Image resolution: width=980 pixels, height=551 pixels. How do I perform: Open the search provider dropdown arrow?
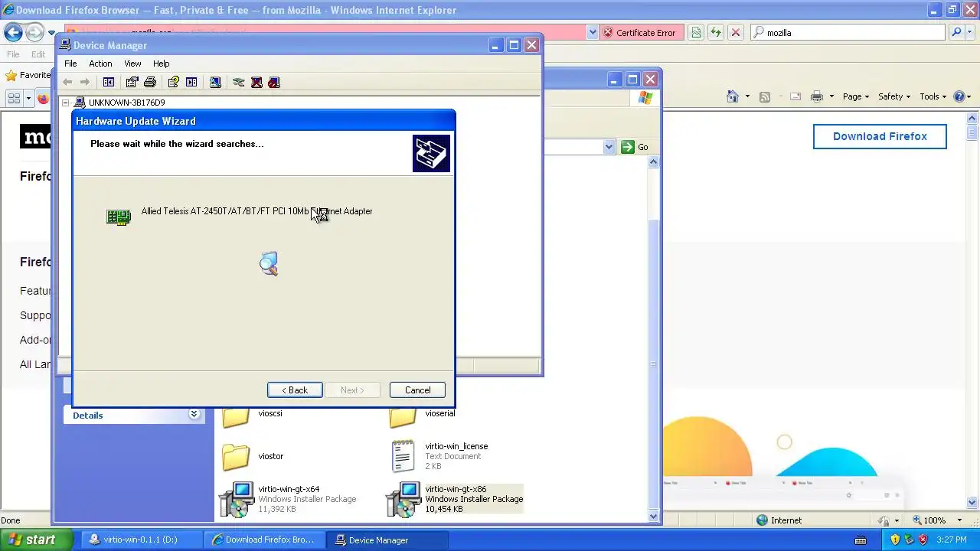(969, 32)
